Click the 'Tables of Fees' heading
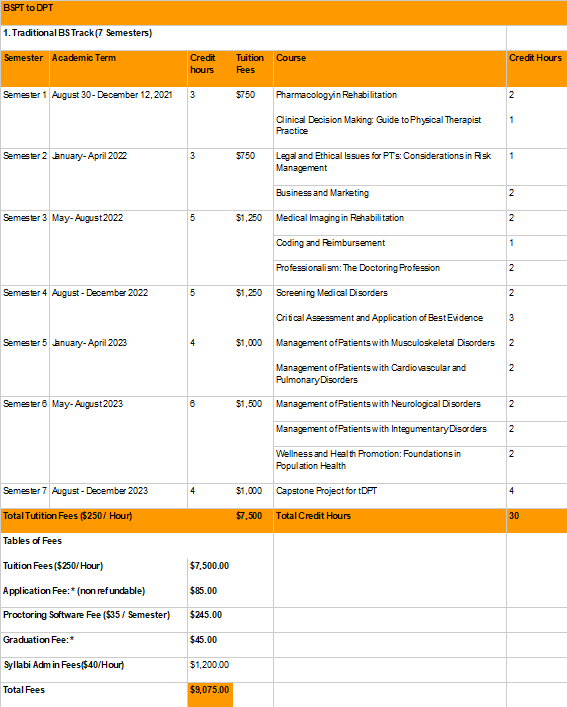The height and width of the screenshot is (707, 567). (32, 541)
